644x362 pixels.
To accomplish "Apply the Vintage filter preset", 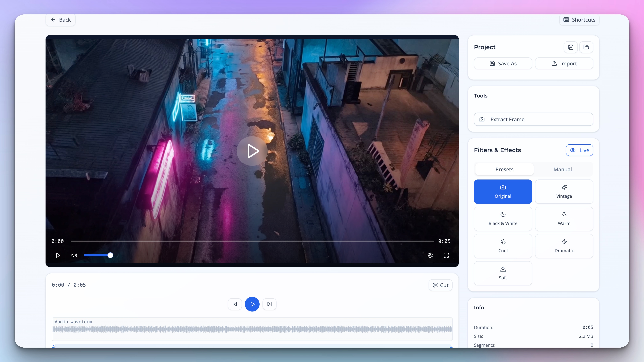I will pos(564,191).
